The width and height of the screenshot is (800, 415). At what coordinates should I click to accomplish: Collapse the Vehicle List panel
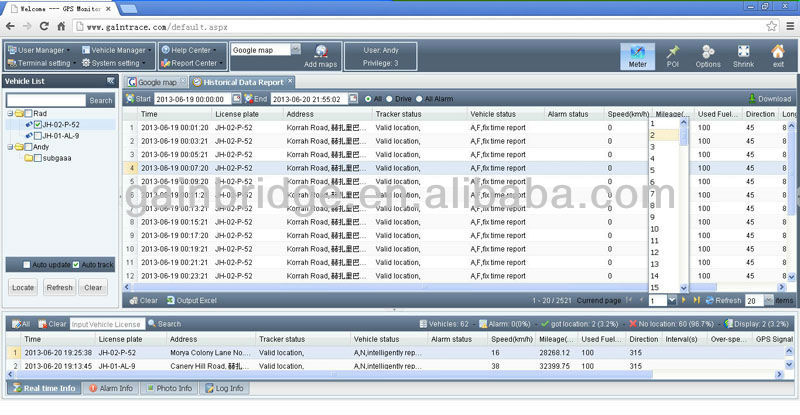point(110,81)
